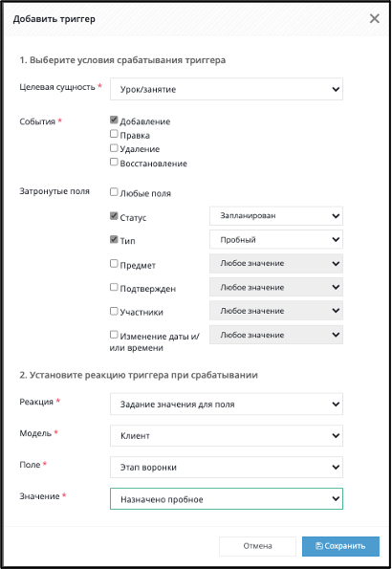Check the Восстановление event option

point(114,162)
